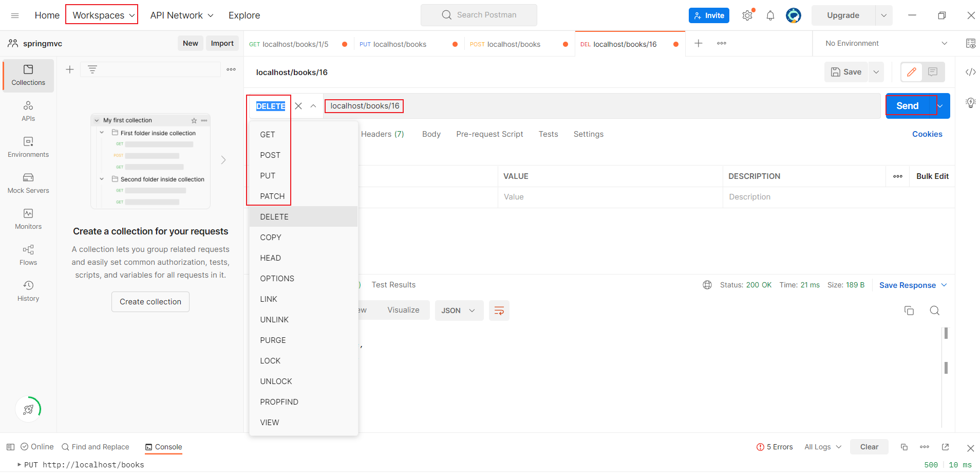Copy the response body icon

click(909, 311)
